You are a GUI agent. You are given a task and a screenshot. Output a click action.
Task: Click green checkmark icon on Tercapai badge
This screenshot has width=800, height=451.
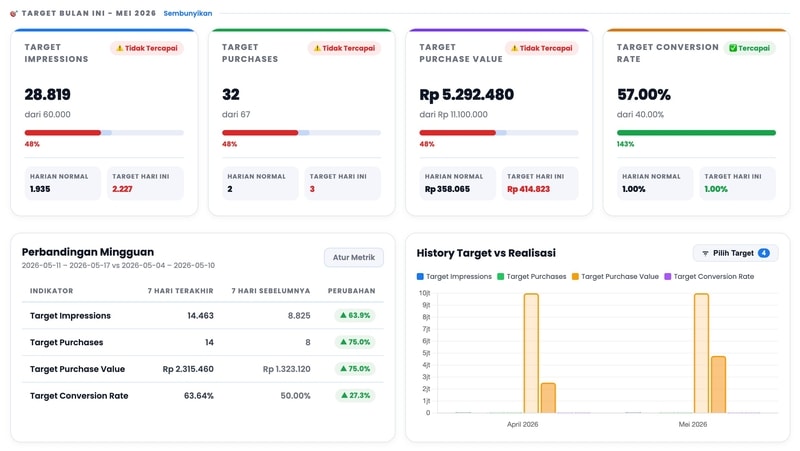(x=733, y=48)
